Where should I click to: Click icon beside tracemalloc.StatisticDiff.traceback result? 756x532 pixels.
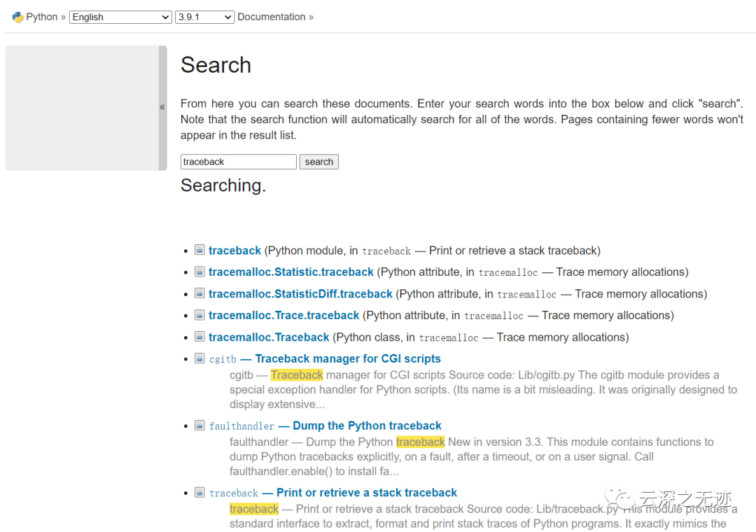pos(199,293)
